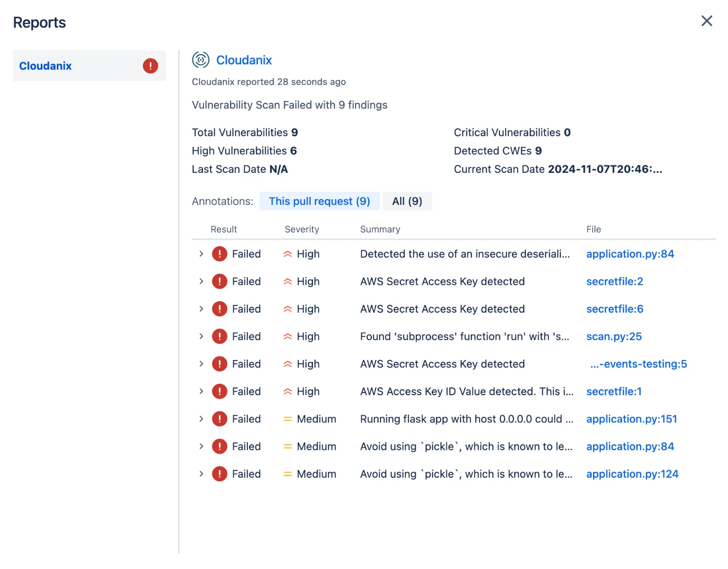Click the 'Detected the use of an insecure deseriali...' summary
728x569 pixels.
click(x=465, y=254)
